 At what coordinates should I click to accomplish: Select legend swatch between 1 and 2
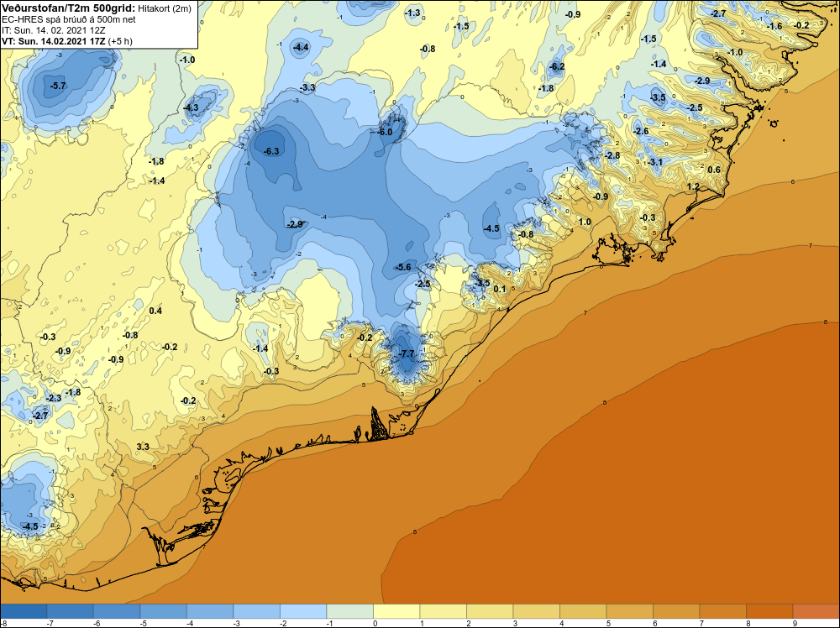(443, 611)
